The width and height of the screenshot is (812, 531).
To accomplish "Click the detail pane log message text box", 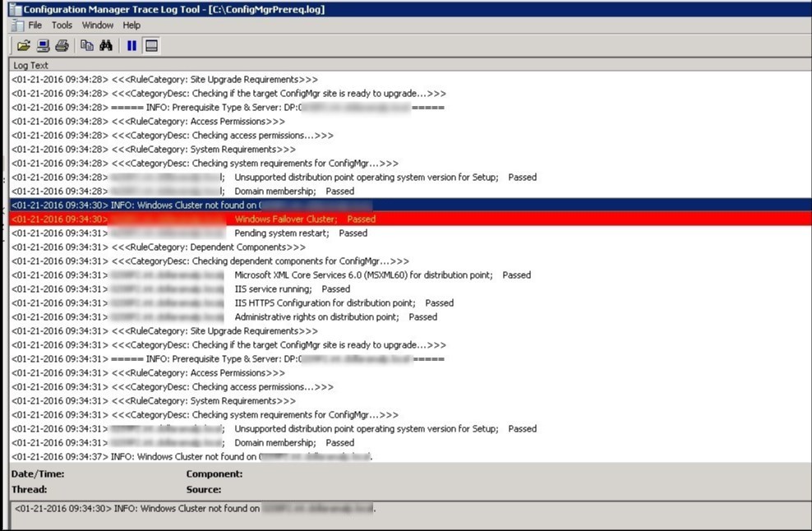I will (411, 515).
